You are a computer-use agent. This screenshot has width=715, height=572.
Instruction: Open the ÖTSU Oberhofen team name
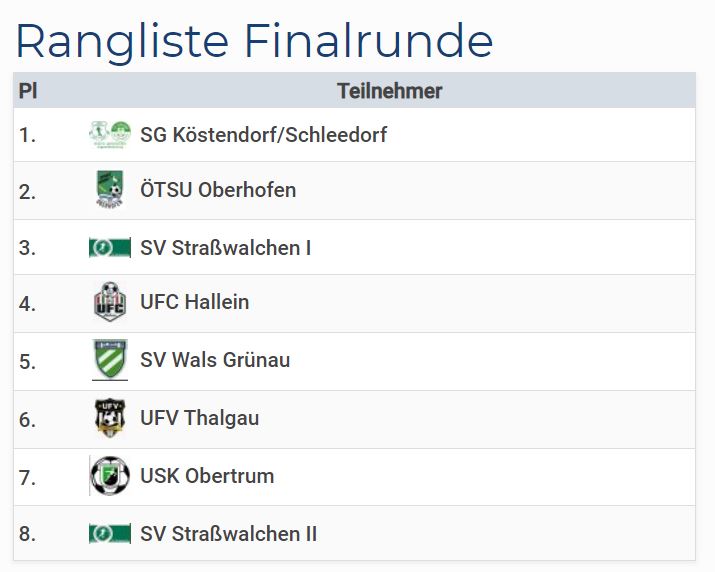218,190
